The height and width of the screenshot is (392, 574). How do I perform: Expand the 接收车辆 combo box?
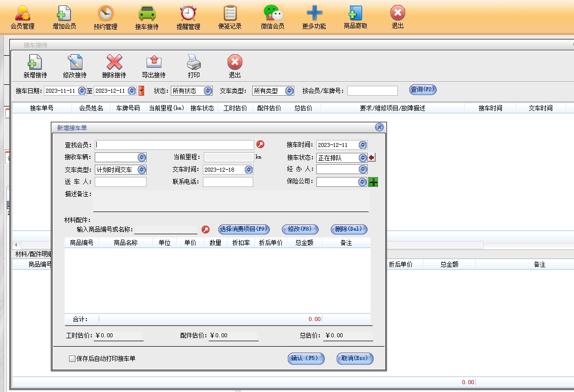tap(142, 157)
